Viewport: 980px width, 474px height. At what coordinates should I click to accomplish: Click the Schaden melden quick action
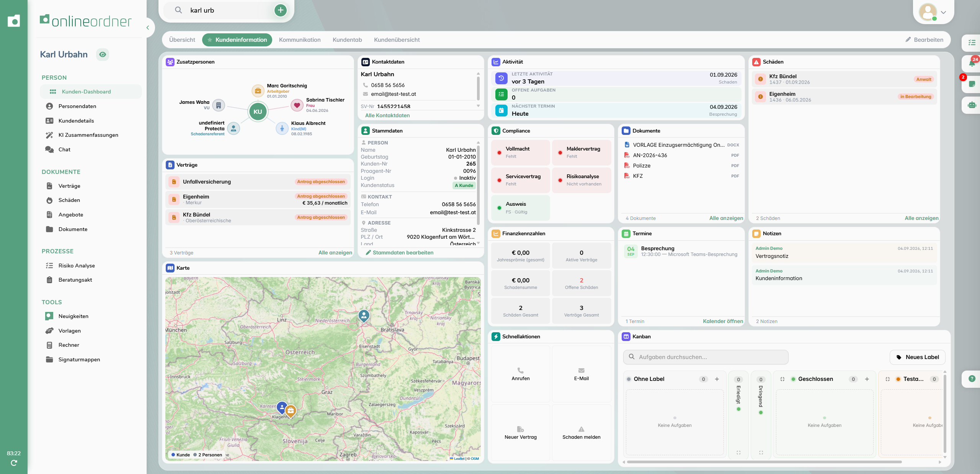(581, 433)
